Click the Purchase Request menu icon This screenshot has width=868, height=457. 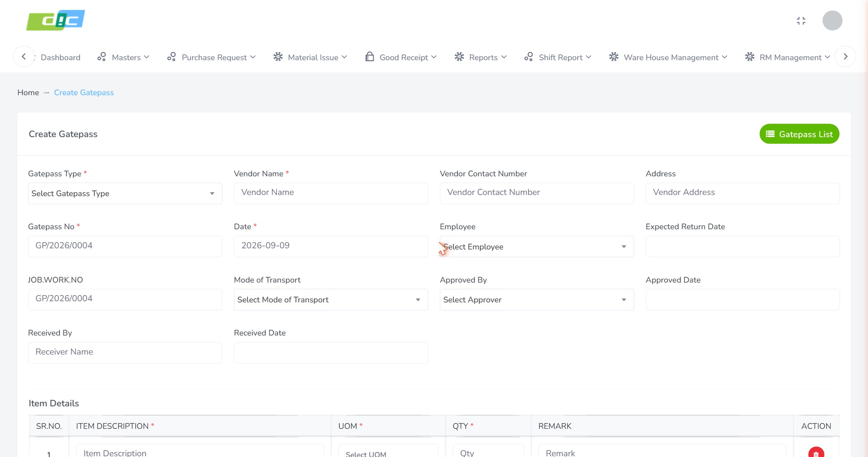[171, 57]
